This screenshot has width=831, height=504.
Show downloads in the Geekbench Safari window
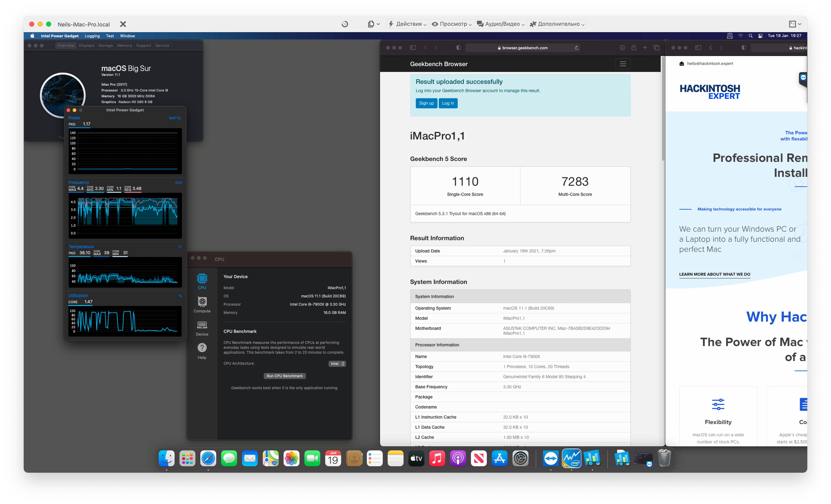622,48
